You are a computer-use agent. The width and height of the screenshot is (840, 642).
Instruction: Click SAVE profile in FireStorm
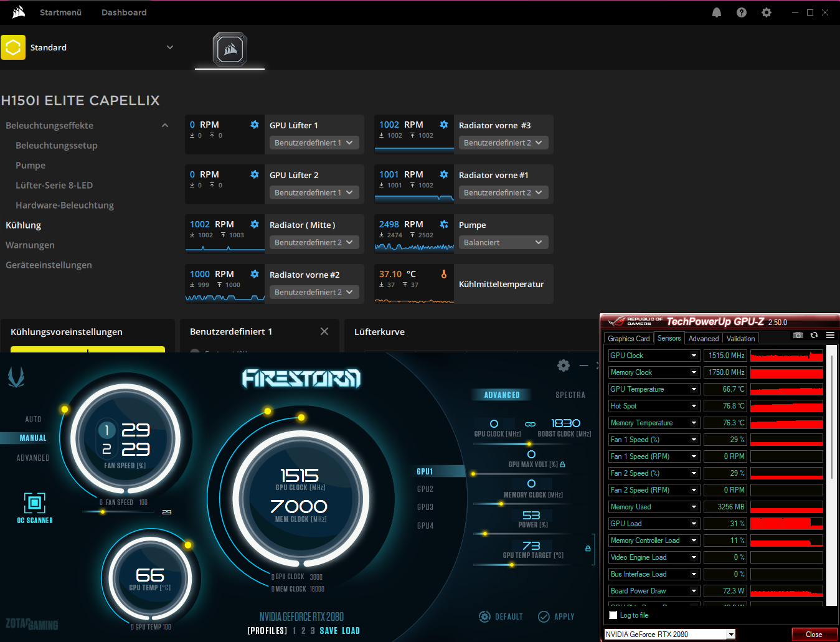[328, 631]
